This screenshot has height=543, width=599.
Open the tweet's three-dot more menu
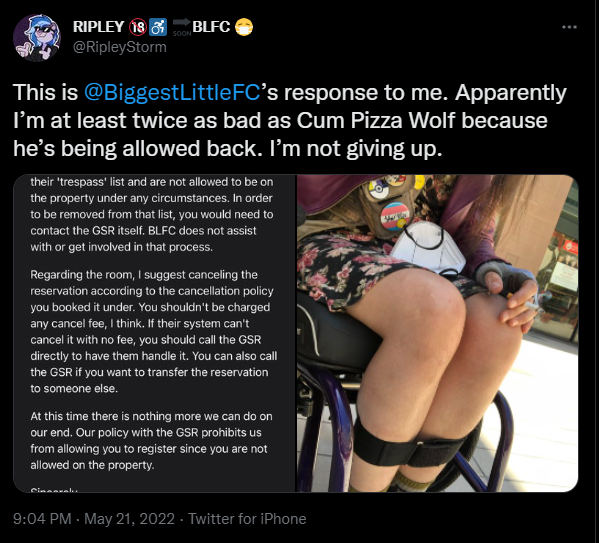[x=569, y=27]
